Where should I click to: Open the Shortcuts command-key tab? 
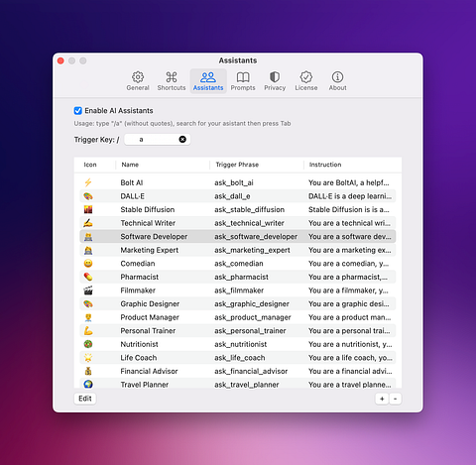pyautogui.click(x=172, y=81)
